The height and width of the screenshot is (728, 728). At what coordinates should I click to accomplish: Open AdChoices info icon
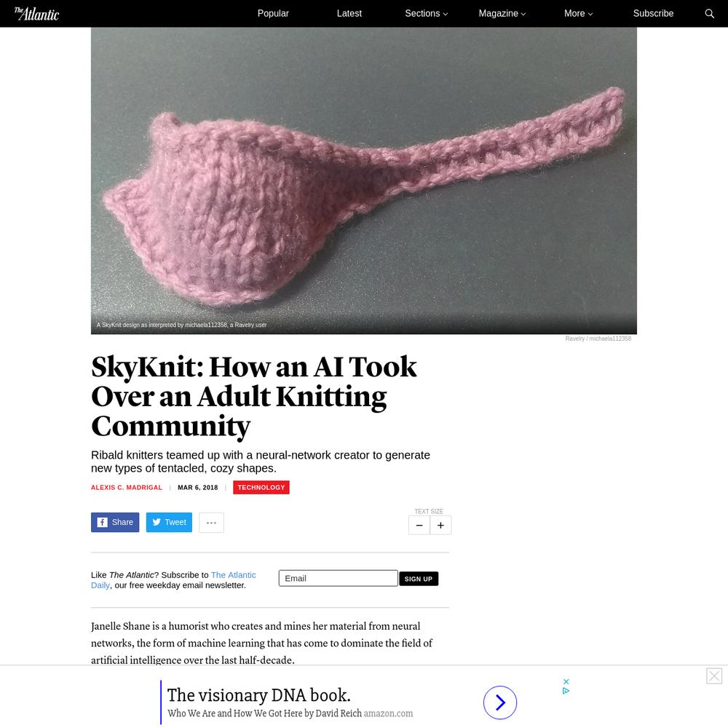click(566, 691)
